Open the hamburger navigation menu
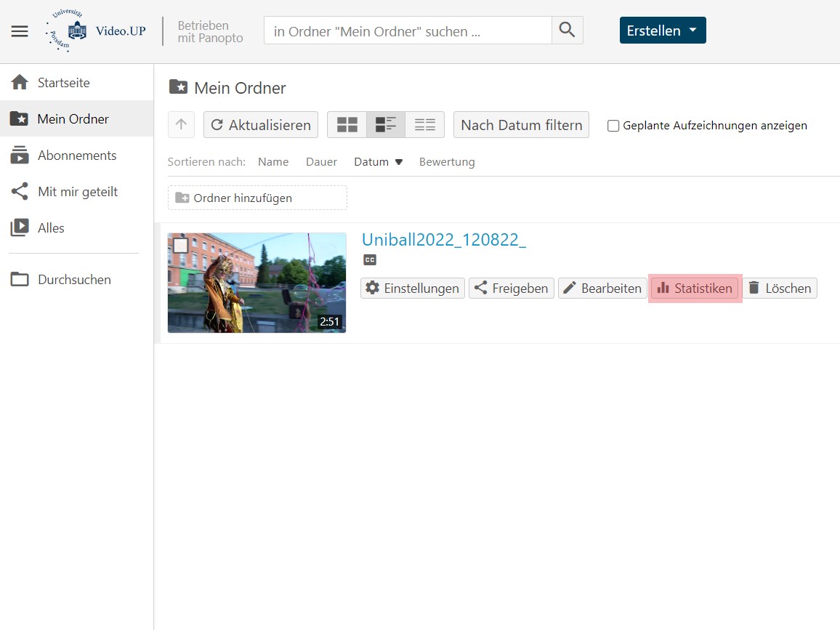Image resolution: width=840 pixels, height=630 pixels. tap(20, 31)
